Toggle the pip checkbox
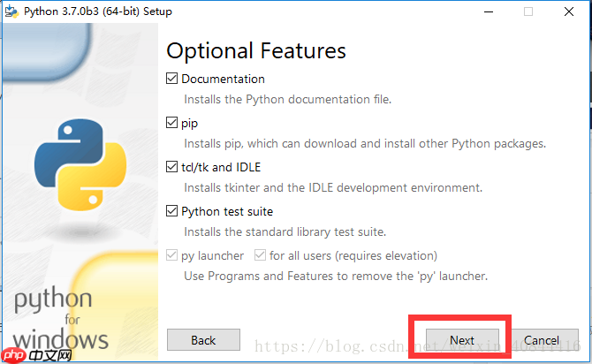 pyautogui.click(x=172, y=123)
